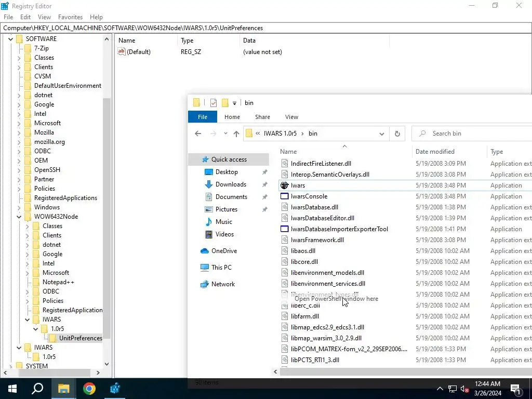Expand the SYSTEM registry key
The width and height of the screenshot is (532, 399).
(11, 366)
